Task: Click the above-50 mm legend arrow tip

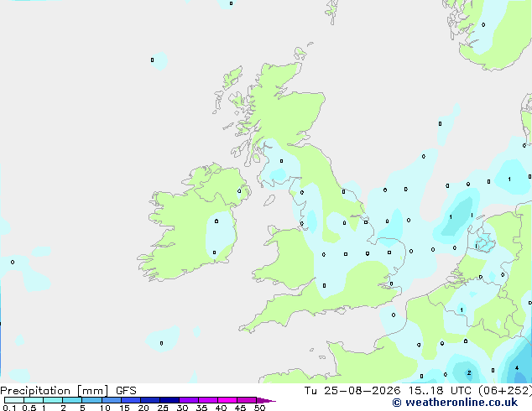Action: point(266,400)
